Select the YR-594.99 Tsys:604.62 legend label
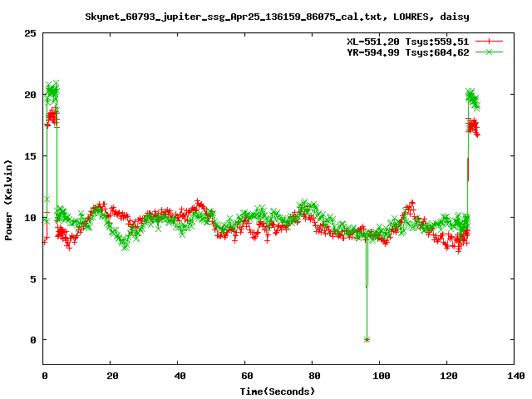This screenshot has width=532, height=399. [x=407, y=52]
